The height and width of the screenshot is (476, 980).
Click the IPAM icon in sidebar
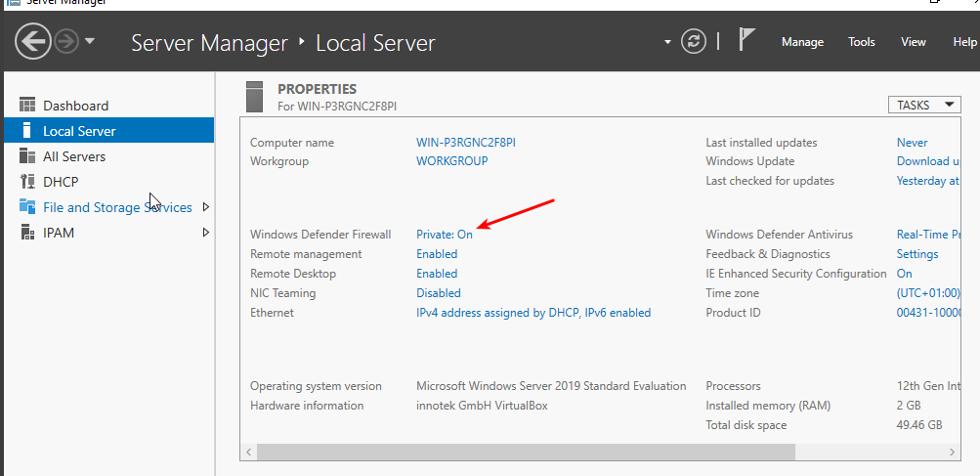pyautogui.click(x=27, y=233)
